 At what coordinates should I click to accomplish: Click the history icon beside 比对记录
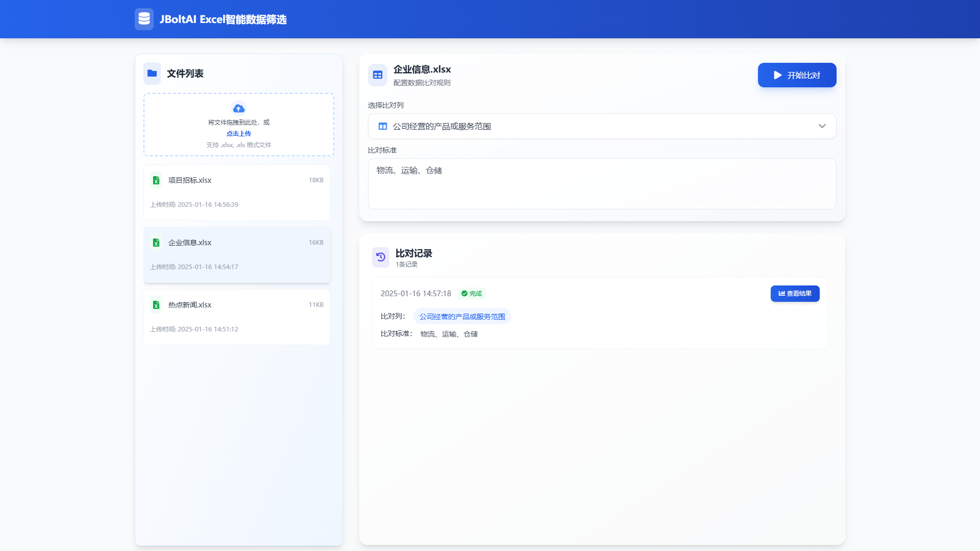[x=381, y=257]
